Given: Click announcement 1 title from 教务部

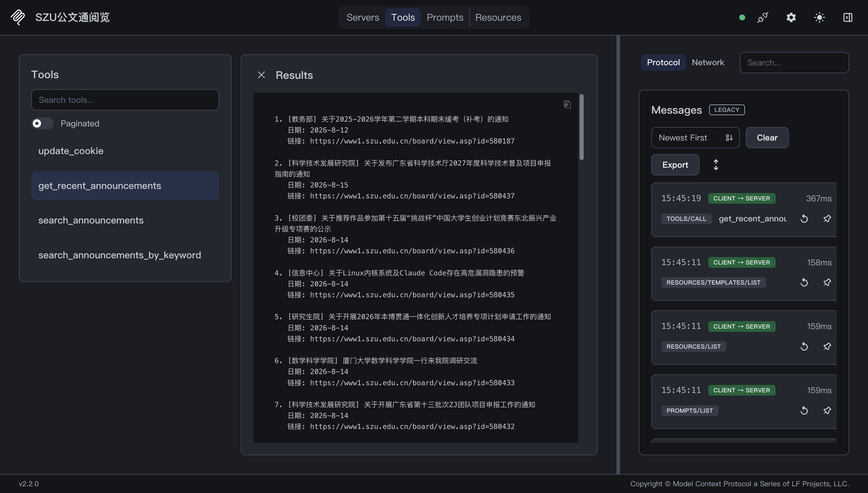Looking at the screenshot, I should (391, 119).
